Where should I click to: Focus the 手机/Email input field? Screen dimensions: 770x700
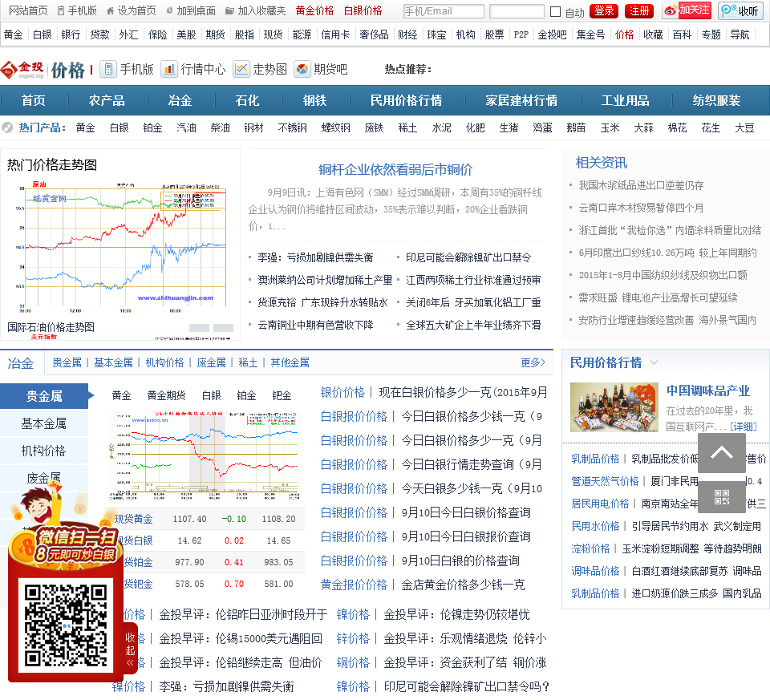click(x=444, y=10)
